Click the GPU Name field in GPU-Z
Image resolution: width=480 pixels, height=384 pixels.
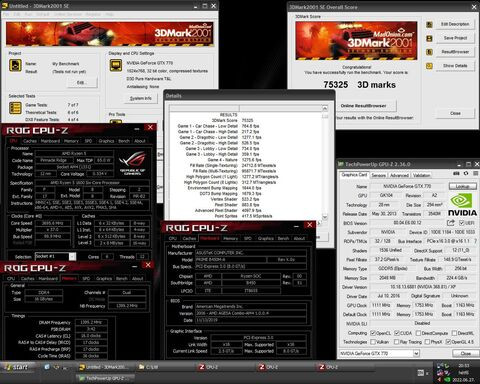click(407, 186)
